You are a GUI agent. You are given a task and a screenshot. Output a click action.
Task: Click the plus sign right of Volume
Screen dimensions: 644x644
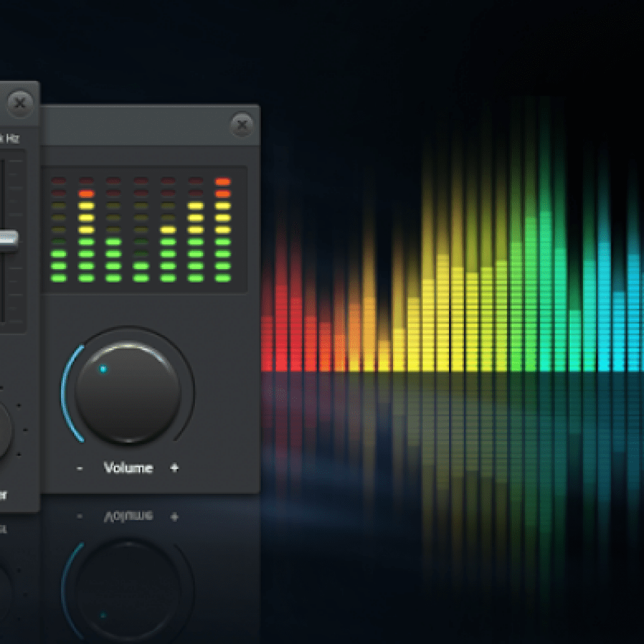coord(174,468)
